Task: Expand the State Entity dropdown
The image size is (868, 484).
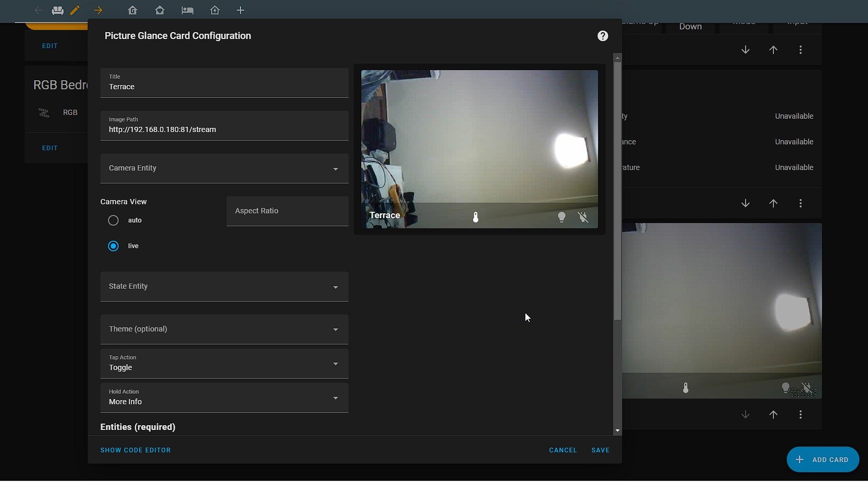Action: point(224,287)
